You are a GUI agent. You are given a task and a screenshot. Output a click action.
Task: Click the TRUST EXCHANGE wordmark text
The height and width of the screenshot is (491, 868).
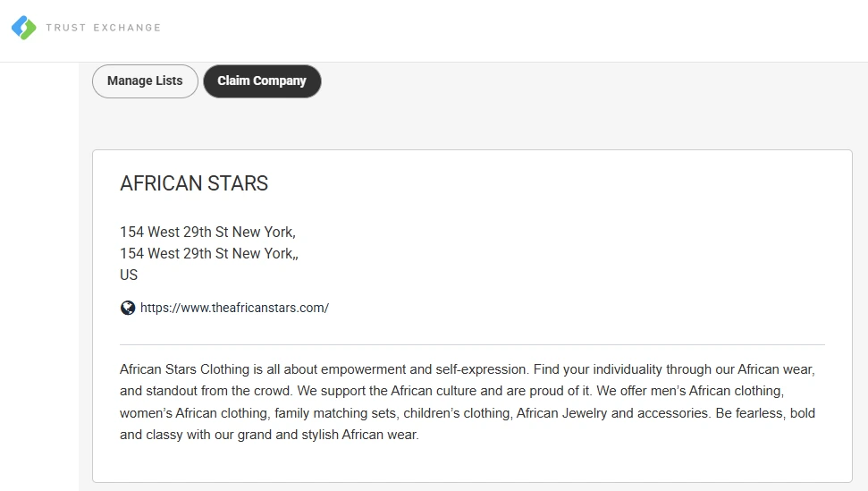click(103, 28)
